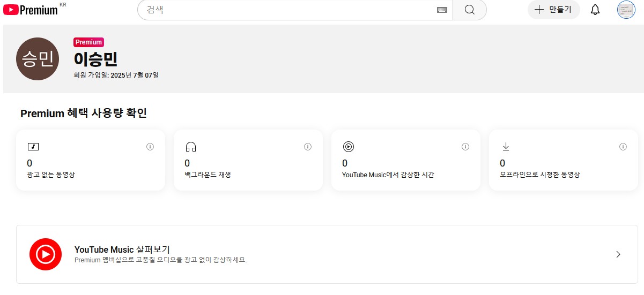This screenshot has height=295, width=644.
Task: Open info icon on 오프라인으로 시청한 동영상 card
Action: [x=623, y=147]
